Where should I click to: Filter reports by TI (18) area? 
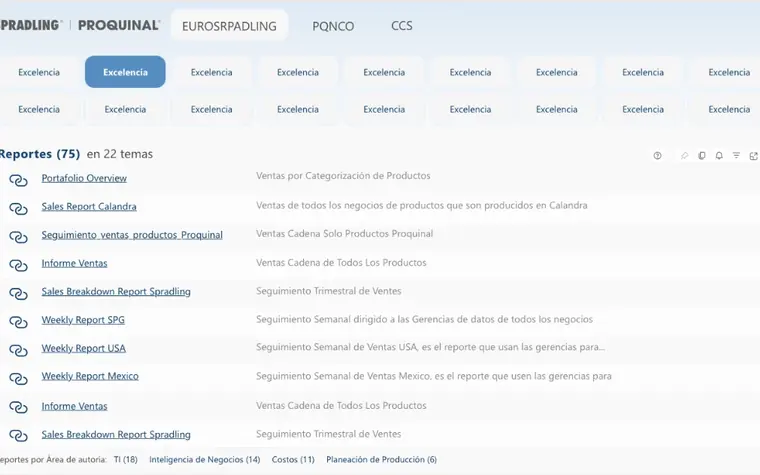126,459
